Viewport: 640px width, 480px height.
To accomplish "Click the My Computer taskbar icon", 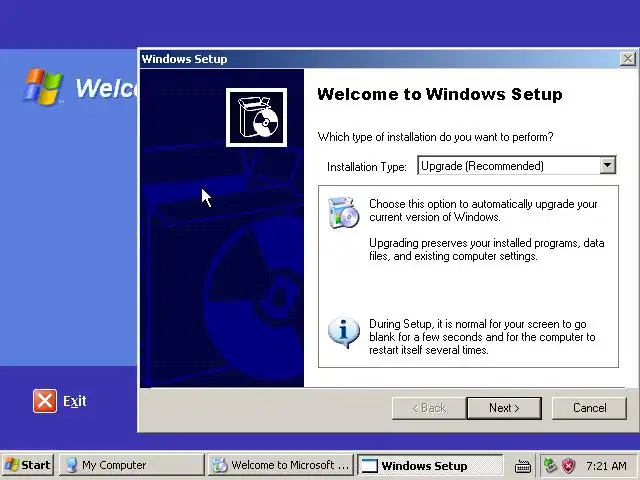I will point(72,465).
